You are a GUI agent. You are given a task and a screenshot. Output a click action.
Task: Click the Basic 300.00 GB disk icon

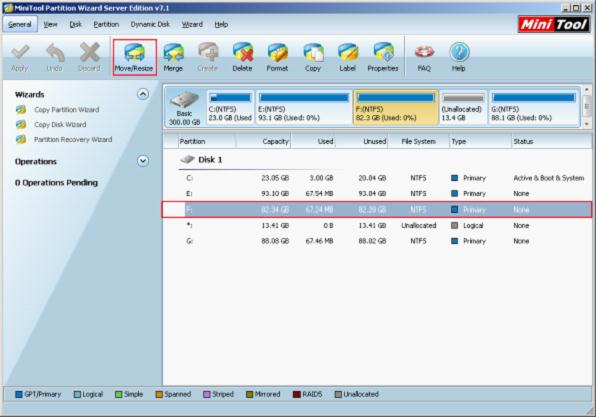[184, 100]
